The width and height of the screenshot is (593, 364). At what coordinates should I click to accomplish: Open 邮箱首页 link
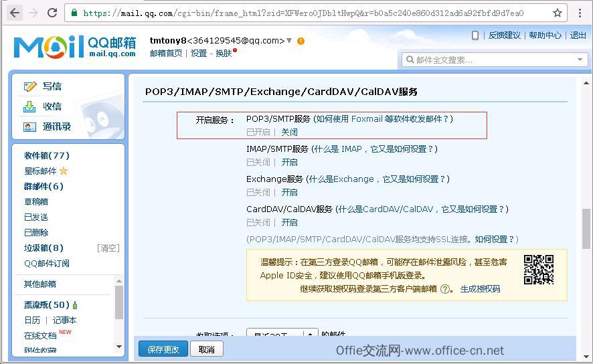tap(166, 54)
